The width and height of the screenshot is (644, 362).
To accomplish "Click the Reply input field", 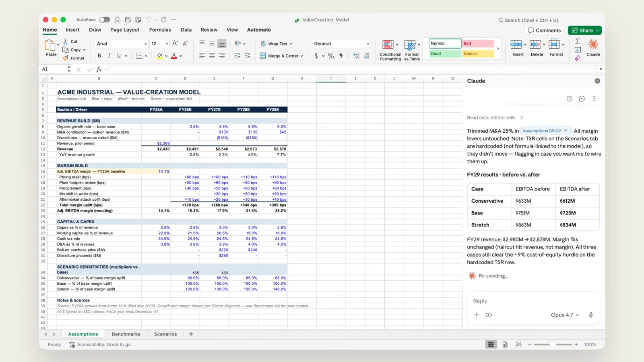I will [x=533, y=301].
